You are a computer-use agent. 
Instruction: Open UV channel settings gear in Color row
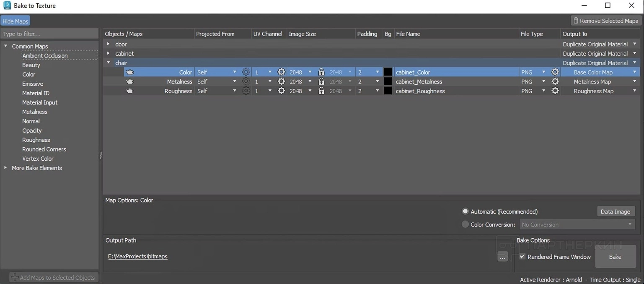[281, 72]
